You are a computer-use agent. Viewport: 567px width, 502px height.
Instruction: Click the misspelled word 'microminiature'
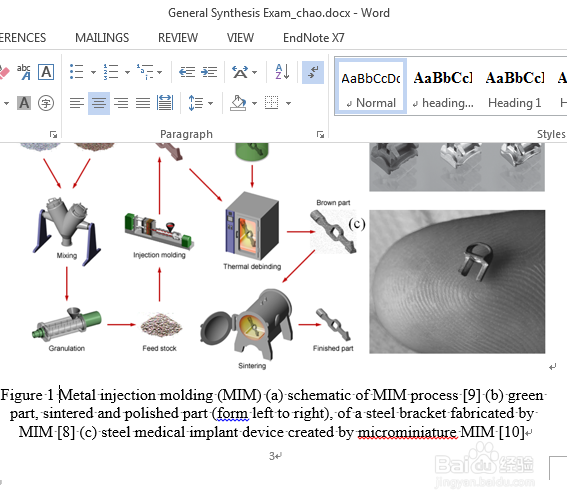[x=407, y=432]
